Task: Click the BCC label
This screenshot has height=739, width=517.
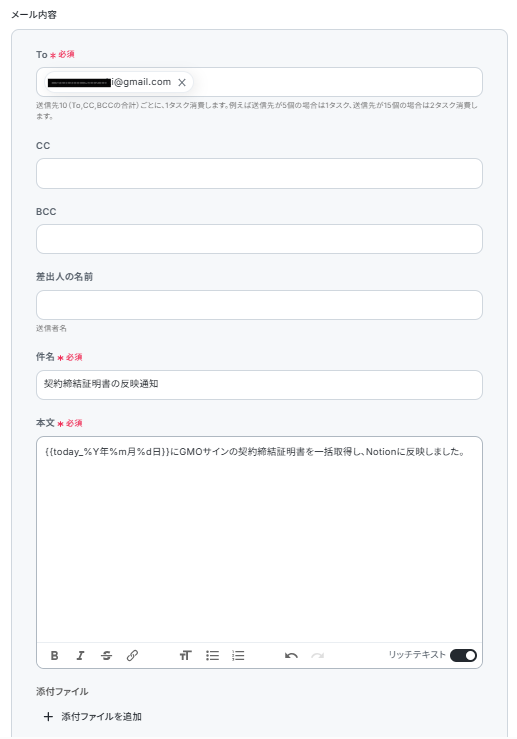Action: (x=46, y=212)
